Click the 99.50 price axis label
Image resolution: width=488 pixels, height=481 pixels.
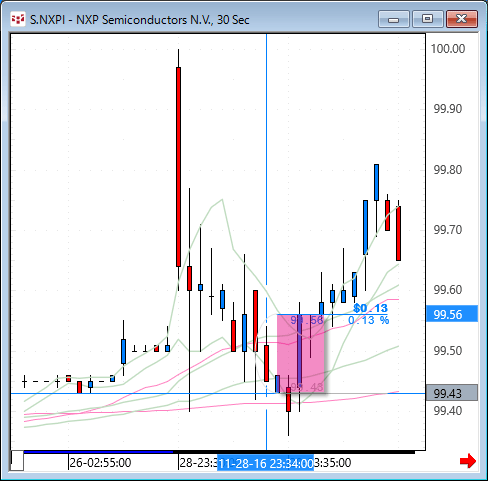click(x=448, y=351)
